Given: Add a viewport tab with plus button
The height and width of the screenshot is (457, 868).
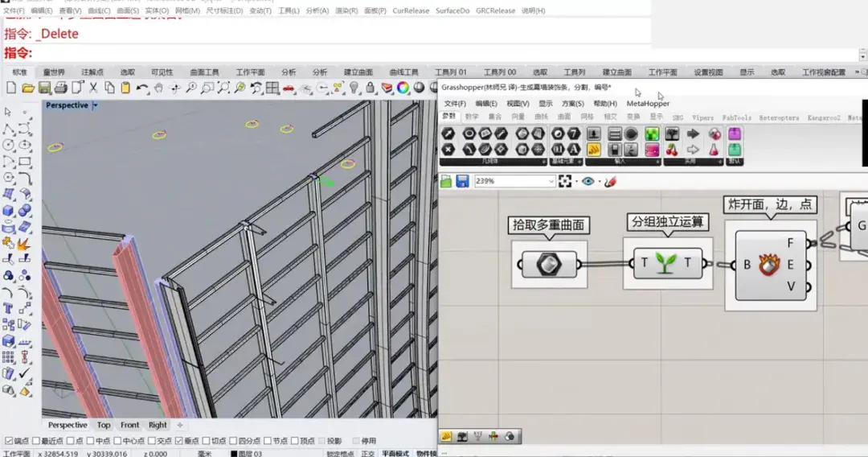Looking at the screenshot, I should (x=180, y=426).
